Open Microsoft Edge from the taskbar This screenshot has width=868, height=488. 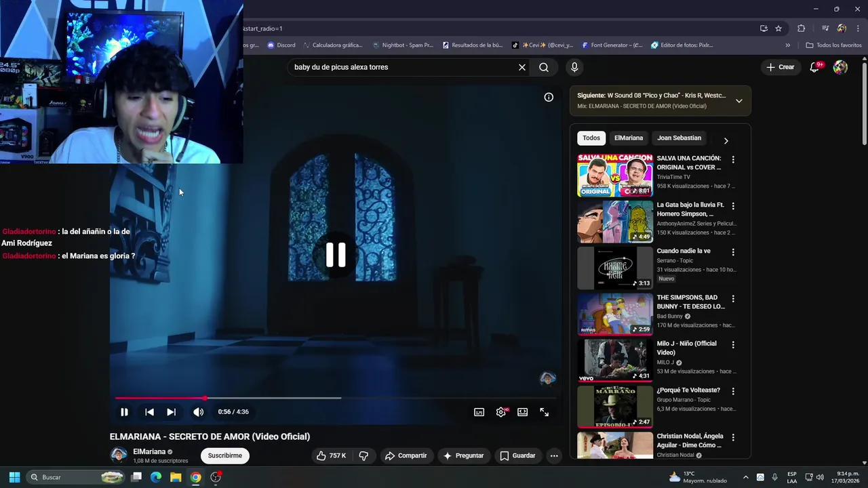(x=156, y=477)
